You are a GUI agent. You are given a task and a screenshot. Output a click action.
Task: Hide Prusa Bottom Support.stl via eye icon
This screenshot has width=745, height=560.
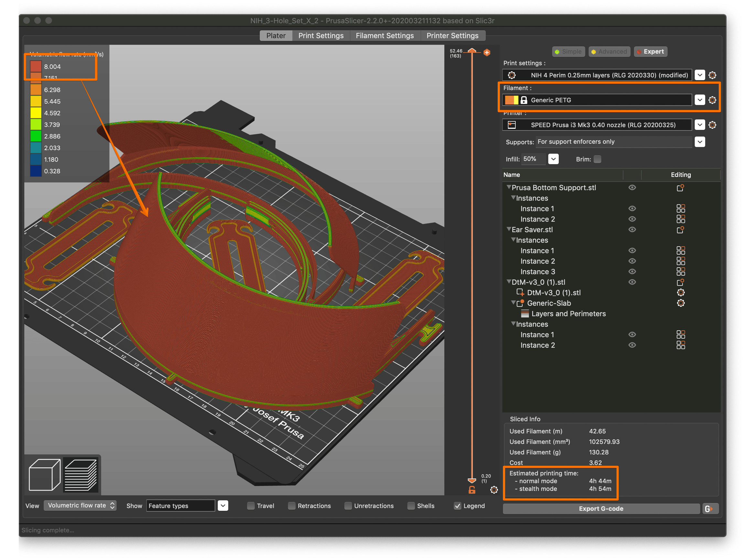click(632, 188)
